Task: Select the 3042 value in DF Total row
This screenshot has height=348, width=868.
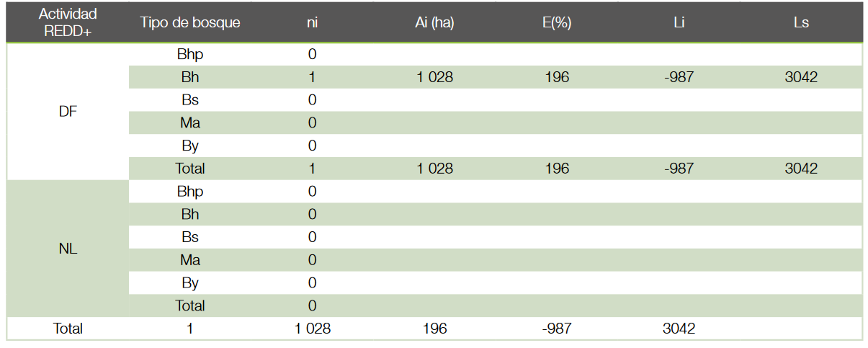Action: [801, 169]
